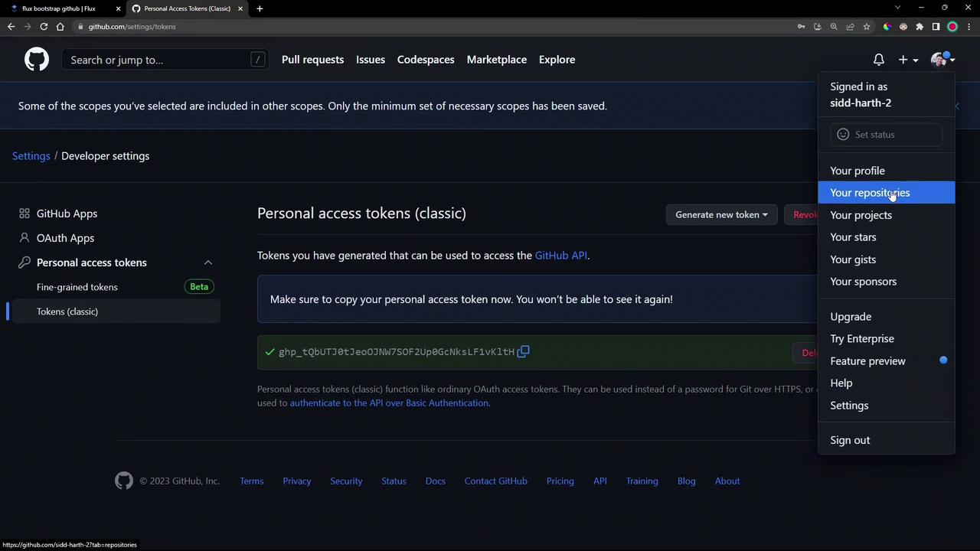Copy the personal access token with the clipboard icon

coord(524,351)
